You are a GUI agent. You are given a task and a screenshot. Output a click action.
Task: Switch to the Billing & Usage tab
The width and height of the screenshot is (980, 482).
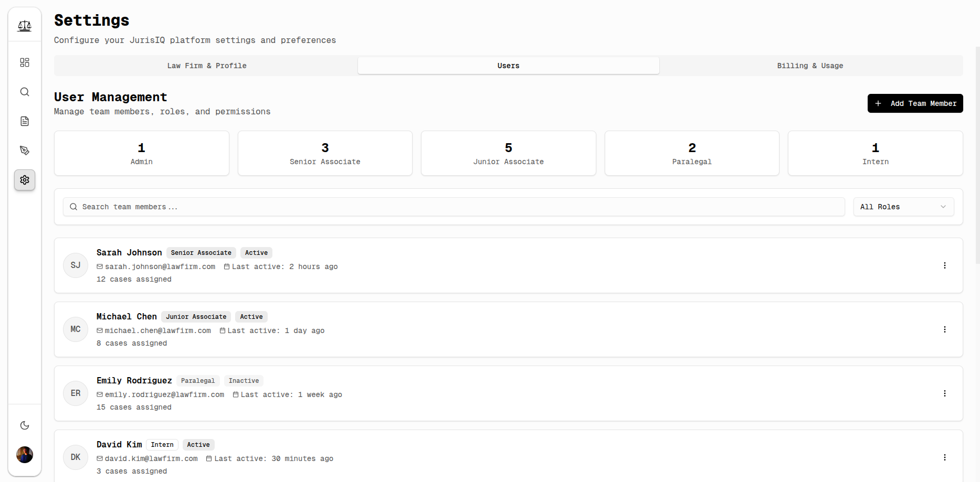(810, 66)
